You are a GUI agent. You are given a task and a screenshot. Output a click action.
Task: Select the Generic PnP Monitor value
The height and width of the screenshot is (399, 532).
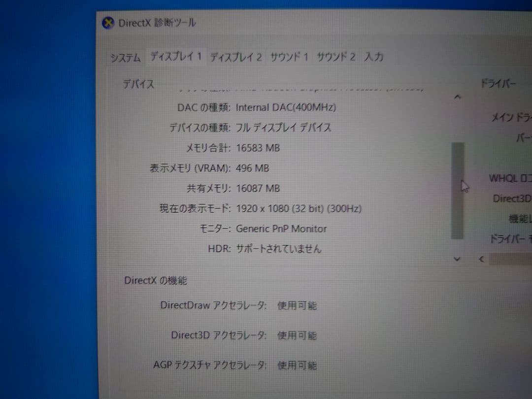coord(281,229)
